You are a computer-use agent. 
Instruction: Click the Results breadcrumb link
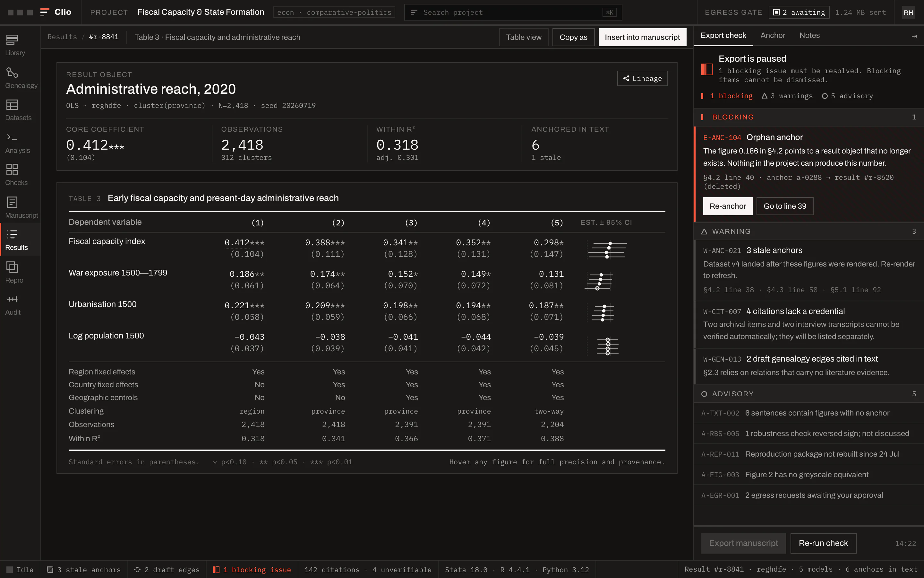[62, 37]
